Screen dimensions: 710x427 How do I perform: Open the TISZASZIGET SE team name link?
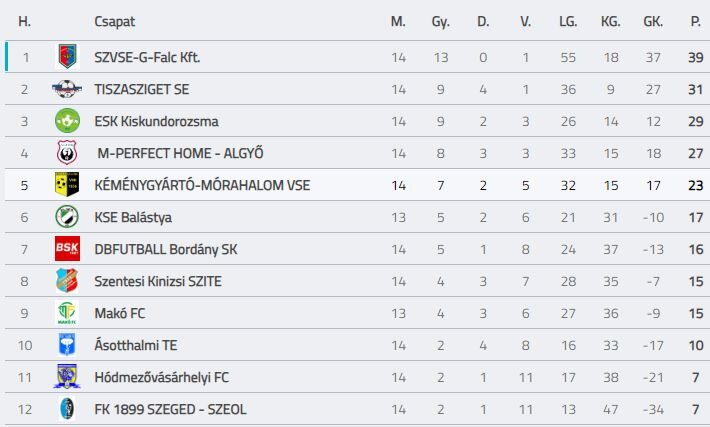coord(142,90)
